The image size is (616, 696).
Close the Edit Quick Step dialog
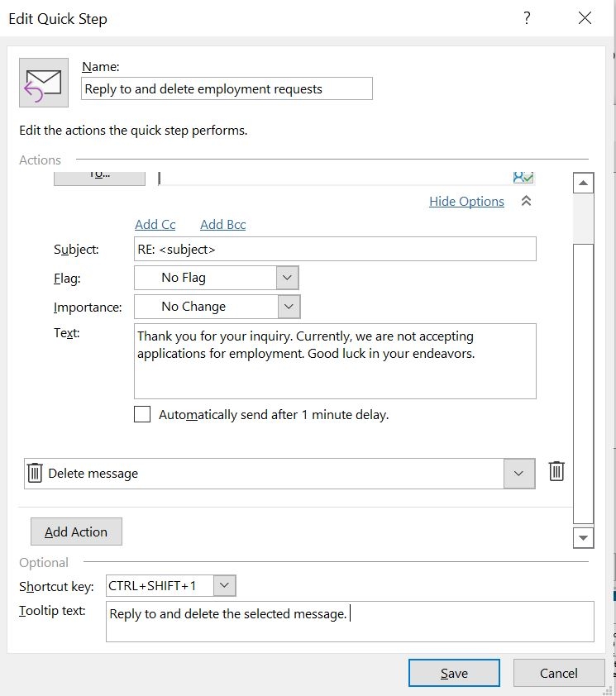point(585,18)
